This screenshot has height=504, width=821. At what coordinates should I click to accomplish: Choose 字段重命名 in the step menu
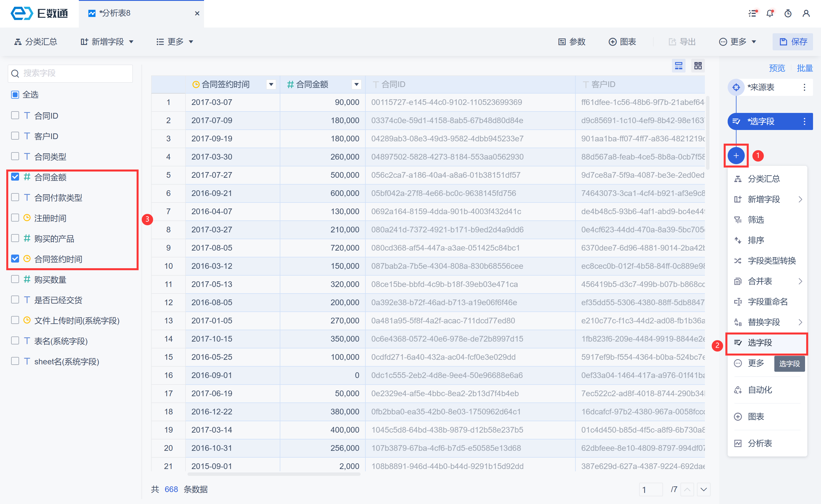767,302
